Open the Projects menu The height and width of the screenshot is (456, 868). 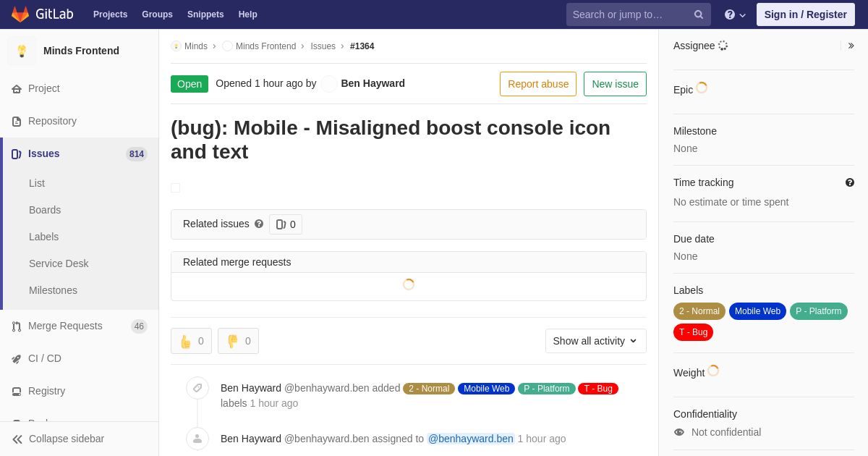[x=111, y=14]
